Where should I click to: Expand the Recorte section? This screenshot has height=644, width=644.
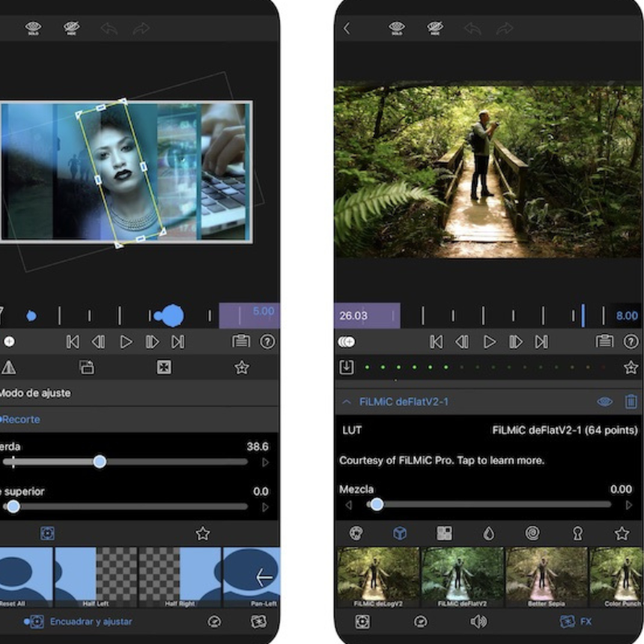pos(20,419)
